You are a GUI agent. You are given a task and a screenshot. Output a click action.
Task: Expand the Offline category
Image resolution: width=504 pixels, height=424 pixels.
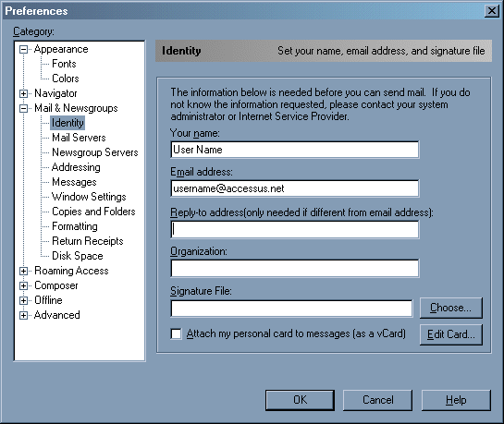[x=23, y=300]
